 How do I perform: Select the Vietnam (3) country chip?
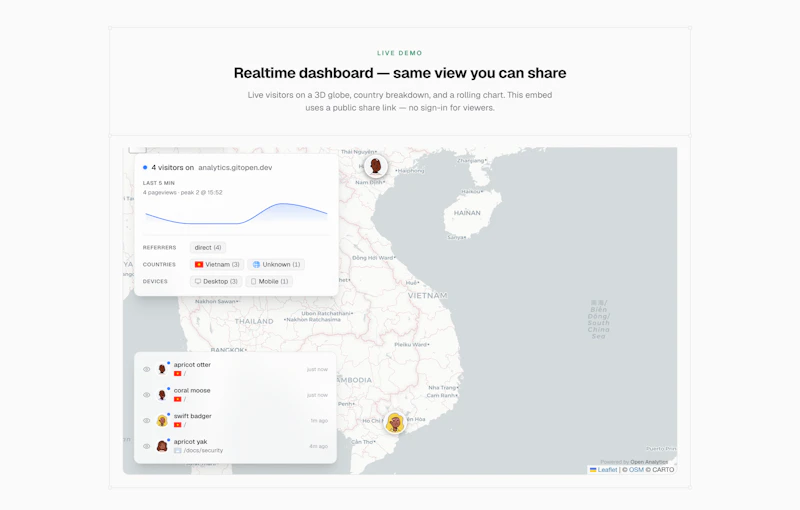217,264
